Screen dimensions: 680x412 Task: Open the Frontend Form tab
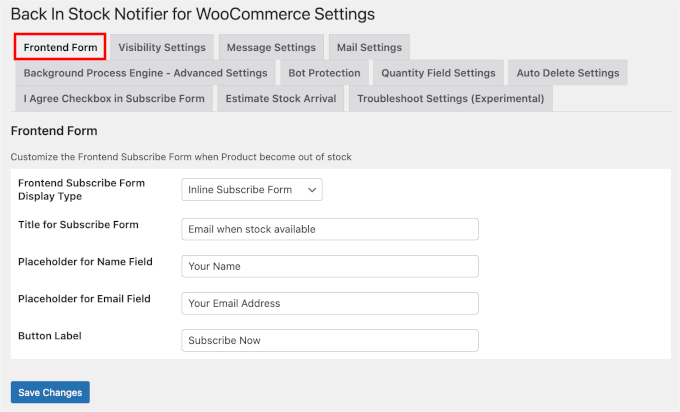[x=60, y=47]
